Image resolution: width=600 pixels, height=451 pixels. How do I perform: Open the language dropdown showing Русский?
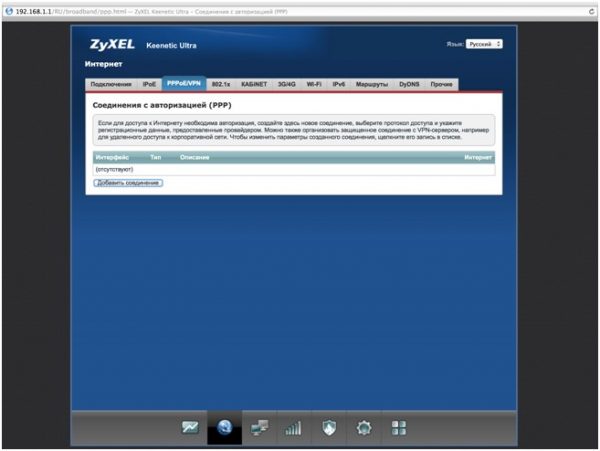[484, 44]
